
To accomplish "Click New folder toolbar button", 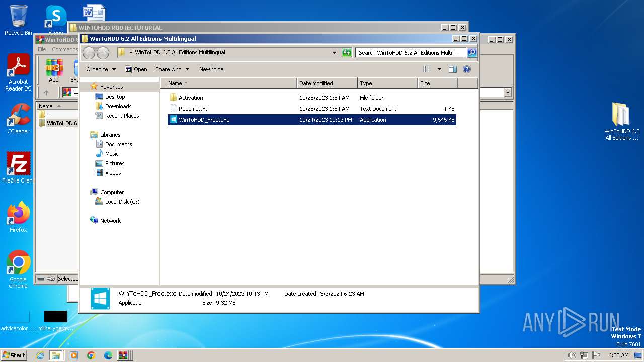I will 212,69.
